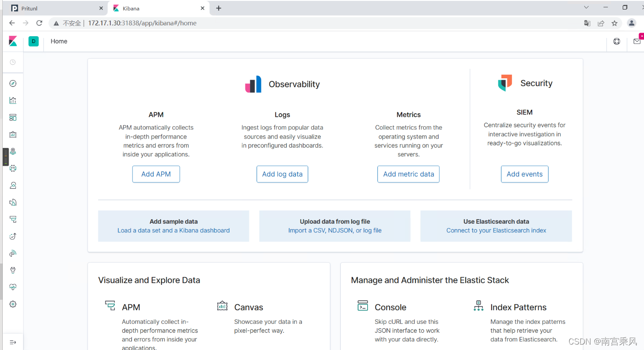Click the Use Elasticsearch data heading
Image resolution: width=644 pixels, height=350 pixels.
pyautogui.click(x=496, y=221)
